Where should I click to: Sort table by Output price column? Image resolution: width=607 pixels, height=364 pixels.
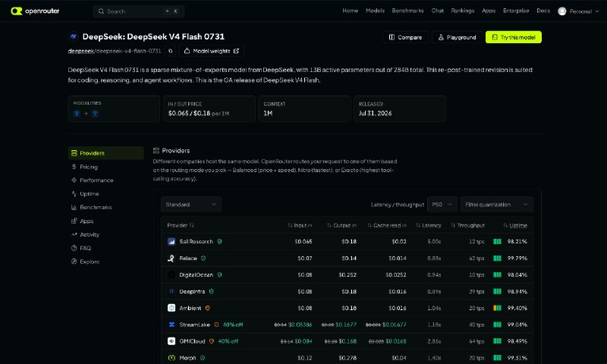341,225
